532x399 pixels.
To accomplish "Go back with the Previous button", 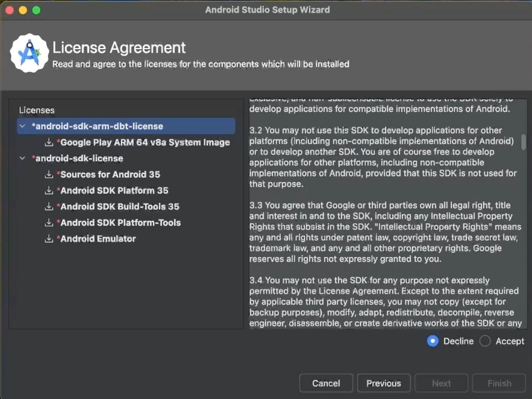I will point(384,383).
